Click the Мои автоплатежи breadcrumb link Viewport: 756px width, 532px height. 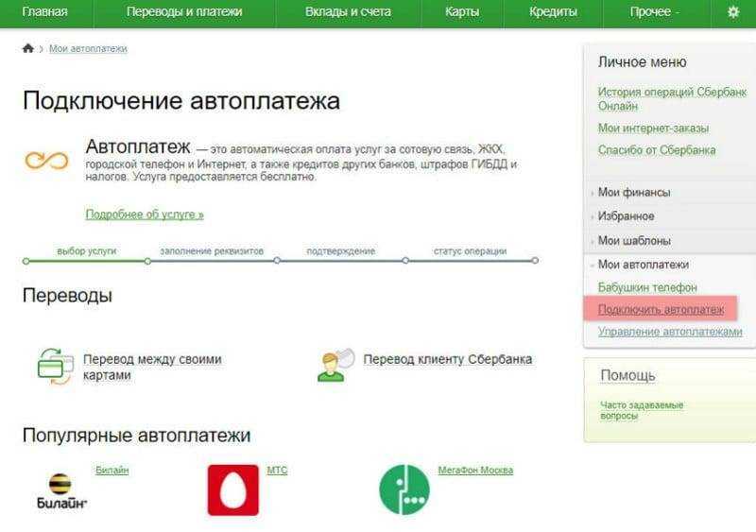coord(88,49)
